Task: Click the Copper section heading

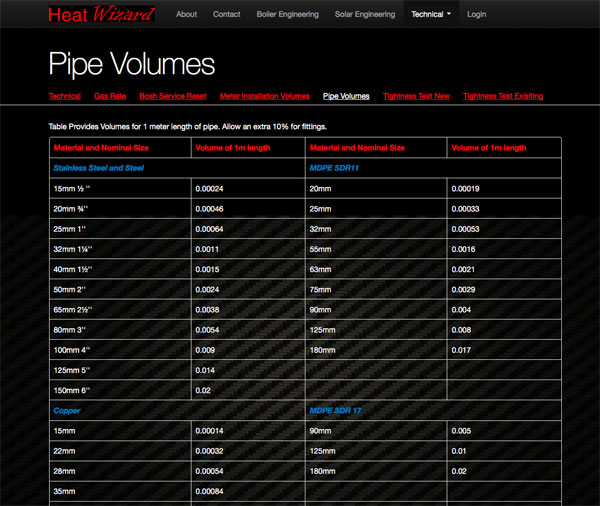Action: (x=67, y=410)
